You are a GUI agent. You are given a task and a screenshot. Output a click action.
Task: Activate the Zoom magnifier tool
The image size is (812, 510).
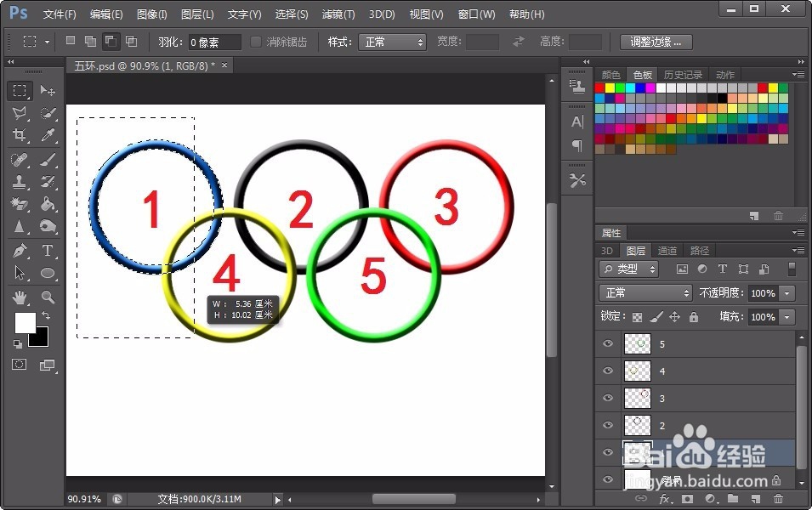(48, 297)
